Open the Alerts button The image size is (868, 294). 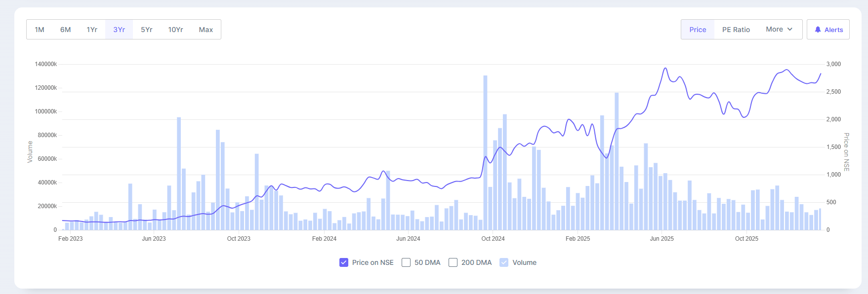point(828,30)
